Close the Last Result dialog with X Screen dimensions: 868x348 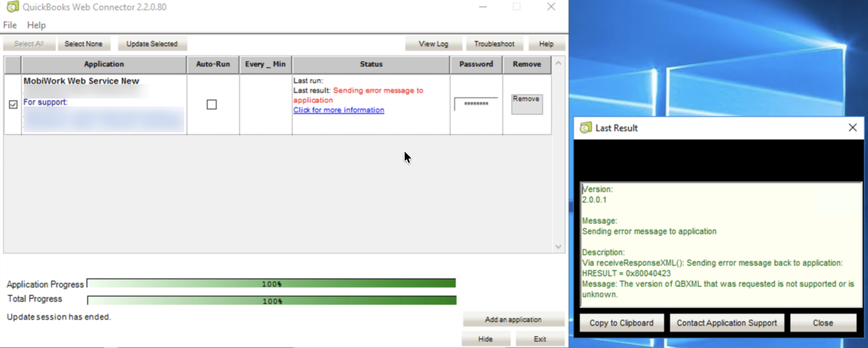[852, 128]
